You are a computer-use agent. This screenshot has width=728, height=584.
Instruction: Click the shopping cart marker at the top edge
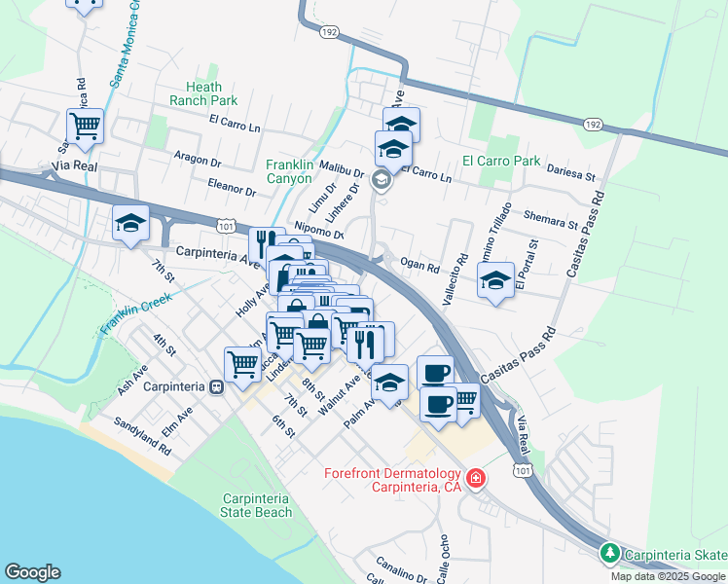[84, 5]
